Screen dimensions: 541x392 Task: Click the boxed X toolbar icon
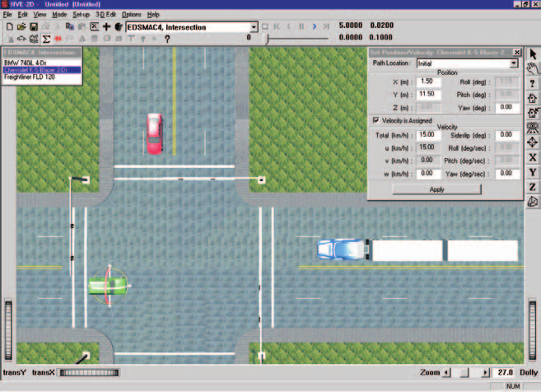click(x=94, y=26)
